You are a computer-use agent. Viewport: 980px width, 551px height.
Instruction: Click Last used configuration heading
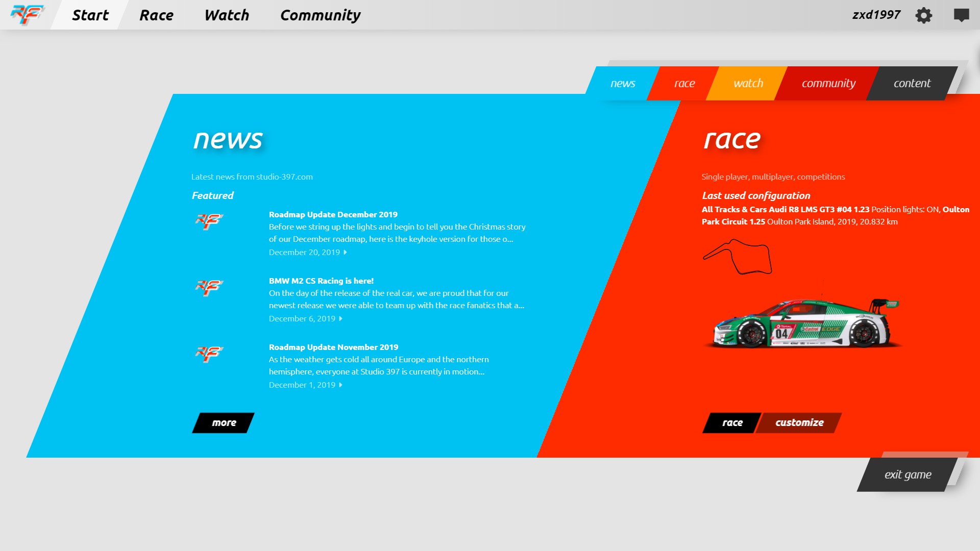point(756,196)
